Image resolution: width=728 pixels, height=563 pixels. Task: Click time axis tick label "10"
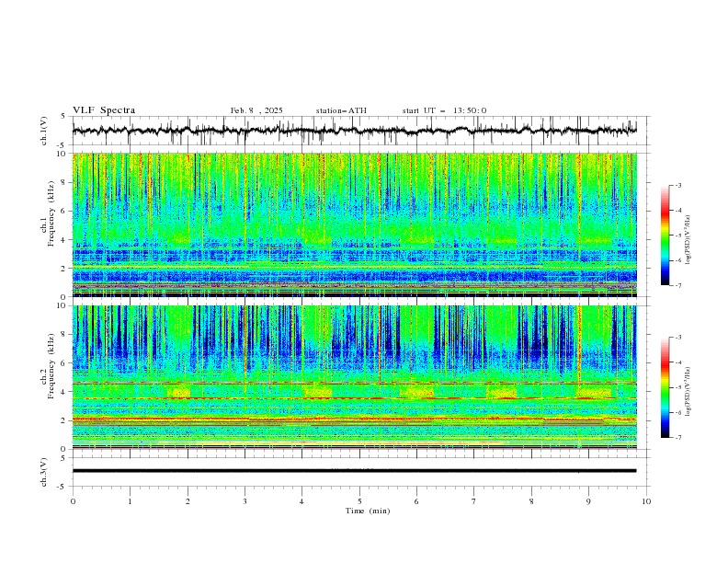coord(646,501)
